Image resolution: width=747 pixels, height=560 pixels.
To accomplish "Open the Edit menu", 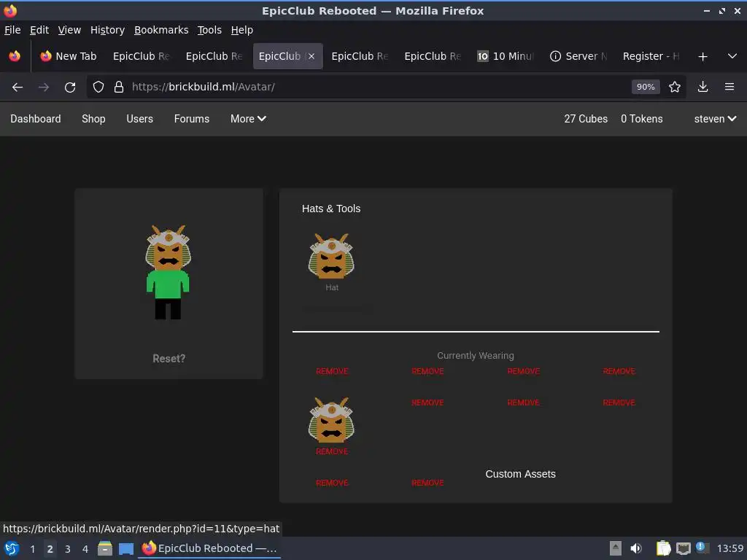I will 39,30.
